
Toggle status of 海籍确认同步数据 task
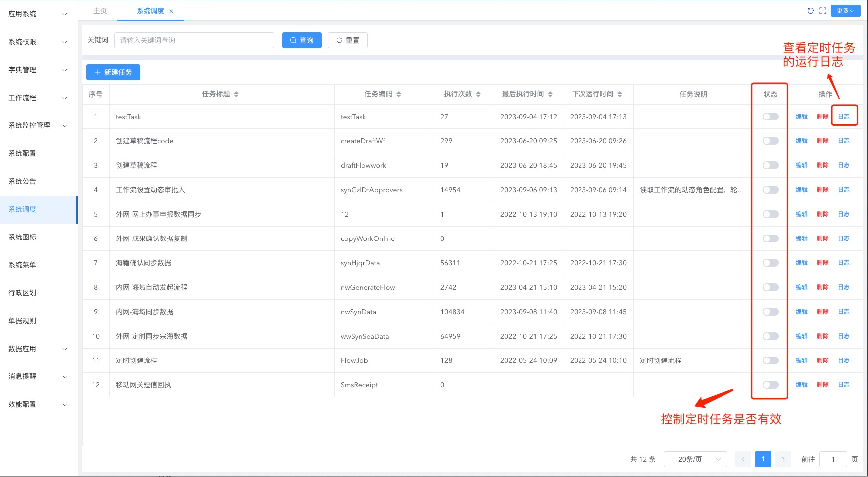coord(770,263)
